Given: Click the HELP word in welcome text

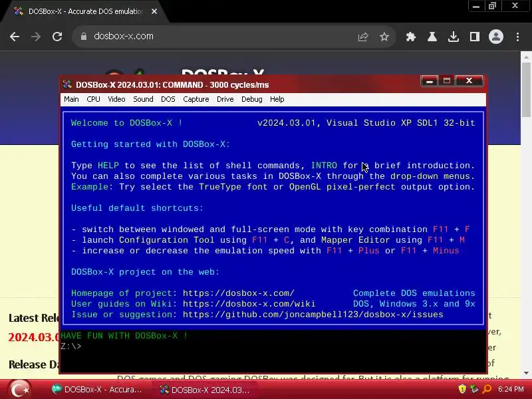Looking at the screenshot, I should pos(108,166).
